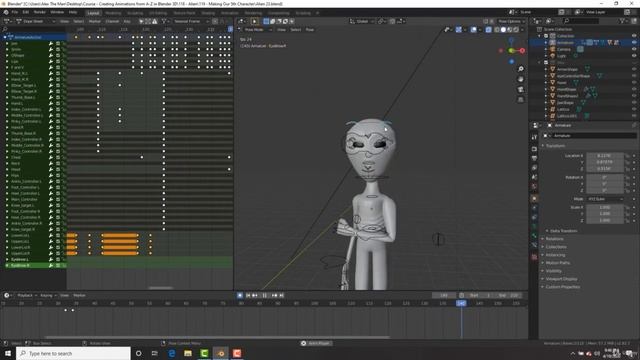
Task: Expand the Motion Paths panel
Action: (558, 263)
